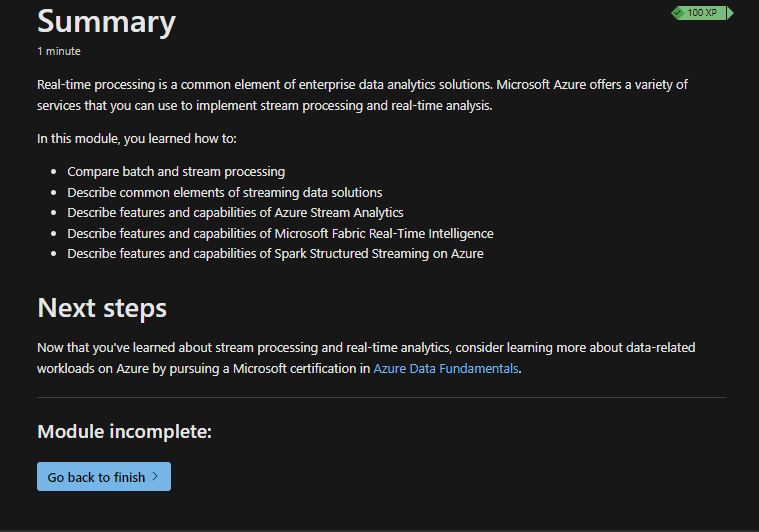Screen dimensions: 759x532
Task: Click the Module incomplete heading
Action: (x=124, y=431)
